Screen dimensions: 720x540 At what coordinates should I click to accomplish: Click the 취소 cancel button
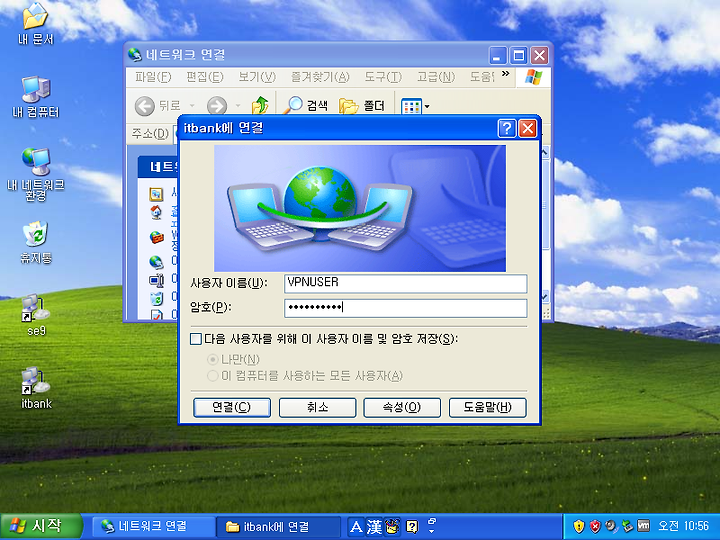point(317,407)
